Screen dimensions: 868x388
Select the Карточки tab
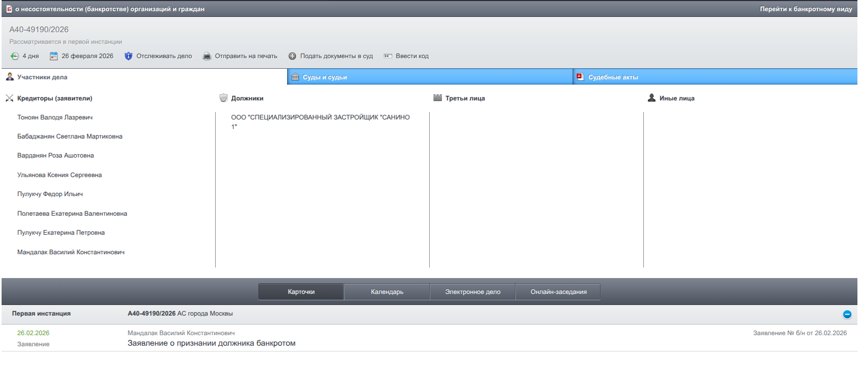pyautogui.click(x=301, y=292)
